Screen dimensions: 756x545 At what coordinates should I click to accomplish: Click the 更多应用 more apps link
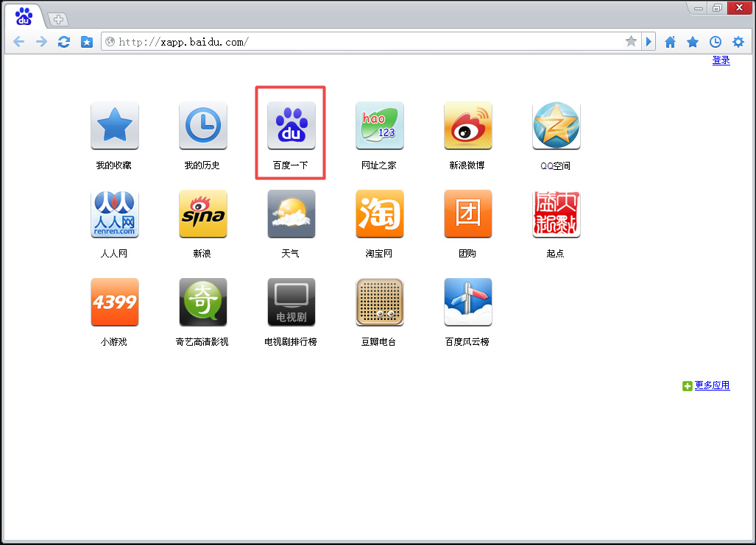tap(712, 385)
